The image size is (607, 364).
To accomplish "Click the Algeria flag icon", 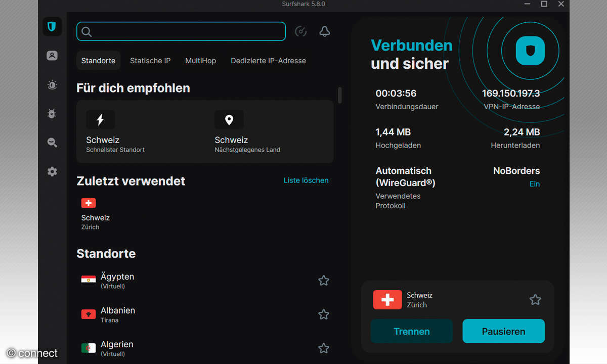I will pyautogui.click(x=89, y=348).
